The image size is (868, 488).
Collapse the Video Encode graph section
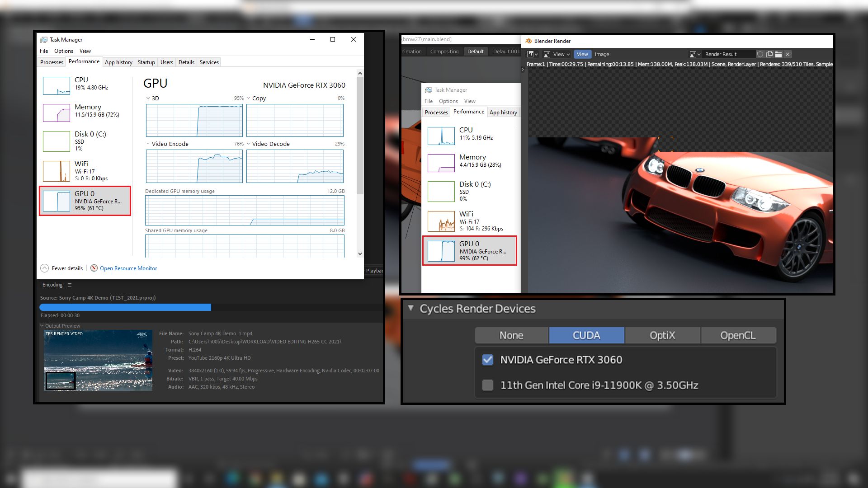(147, 144)
